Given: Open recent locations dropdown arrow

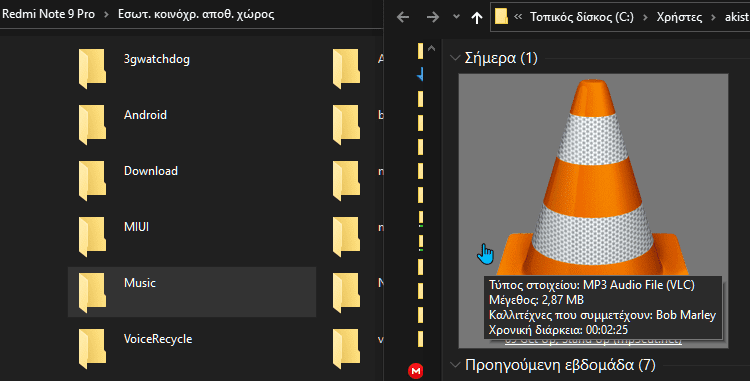Looking at the screenshot, I should (x=456, y=17).
